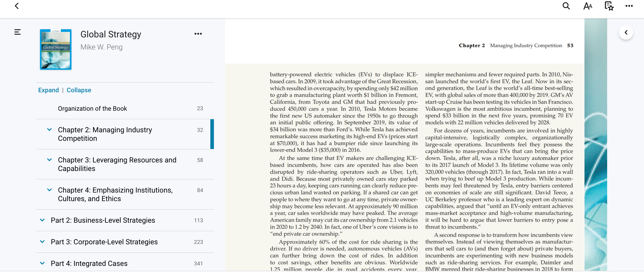Open the top-right more options menu
The width and height of the screenshot is (644, 274).
(629, 6)
